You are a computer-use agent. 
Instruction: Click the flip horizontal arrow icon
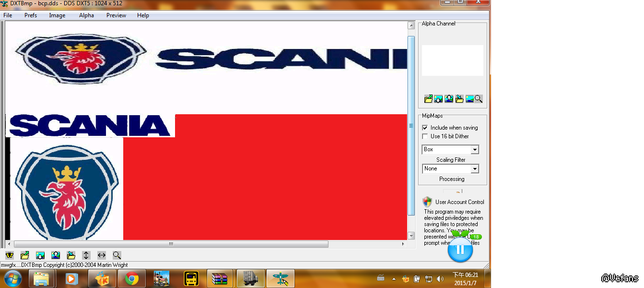pos(102,255)
